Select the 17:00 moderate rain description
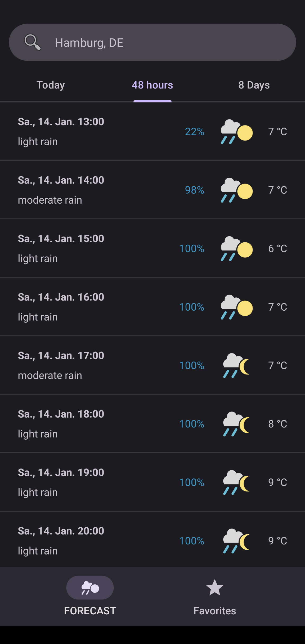 tap(50, 375)
